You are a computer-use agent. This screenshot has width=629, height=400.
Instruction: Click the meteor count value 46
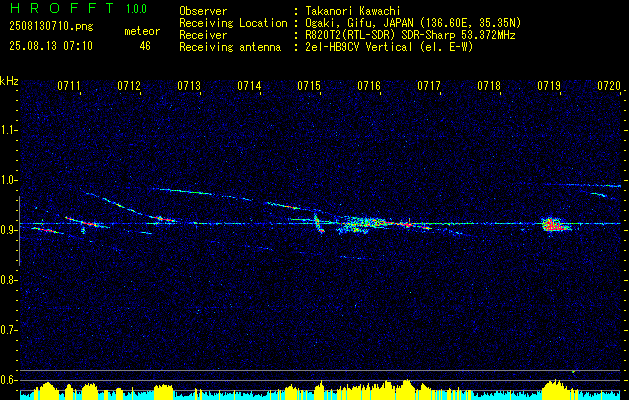(x=145, y=46)
